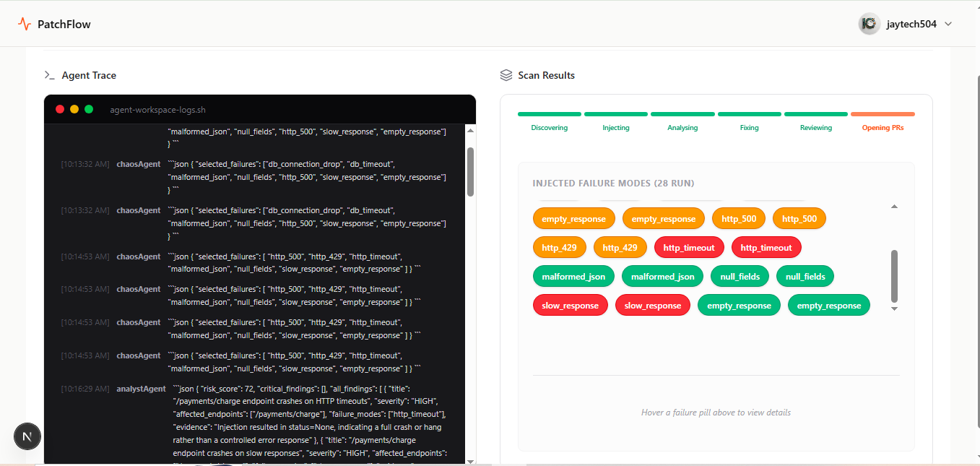The width and height of the screenshot is (980, 466).
Task: Click the PatchFlow brand name
Action: coord(64,25)
